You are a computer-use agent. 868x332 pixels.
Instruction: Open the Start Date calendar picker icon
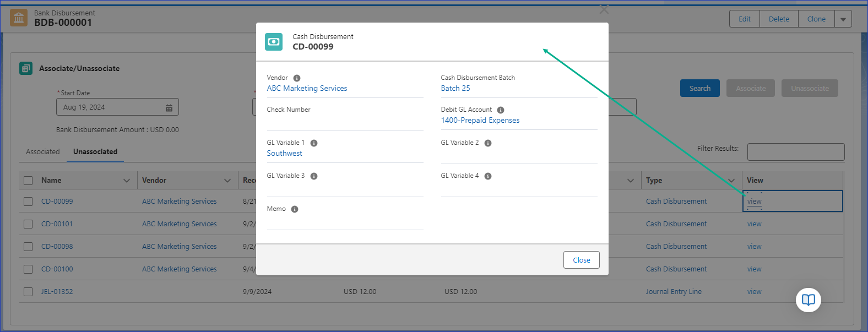tap(169, 108)
